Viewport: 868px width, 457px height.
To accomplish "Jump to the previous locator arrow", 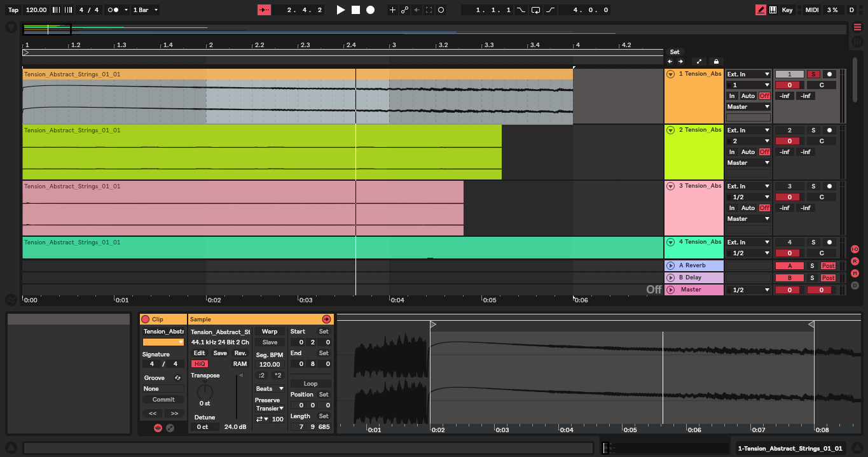I will 670,62.
